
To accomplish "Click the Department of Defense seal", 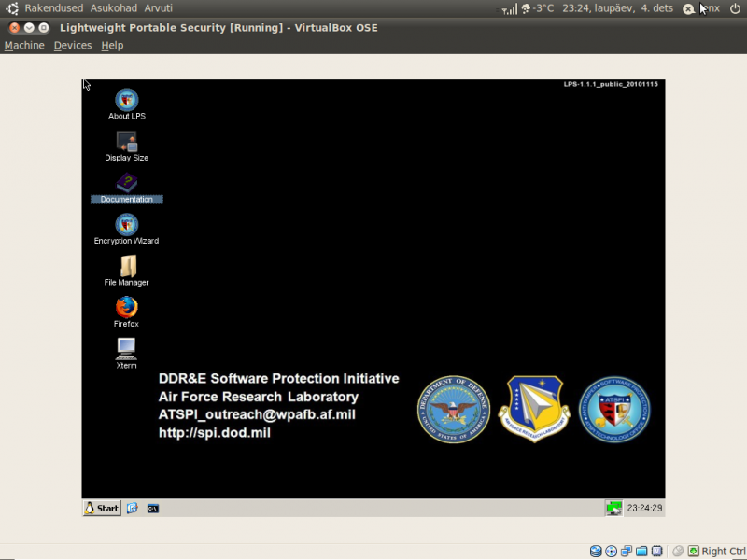I will click(x=454, y=409).
